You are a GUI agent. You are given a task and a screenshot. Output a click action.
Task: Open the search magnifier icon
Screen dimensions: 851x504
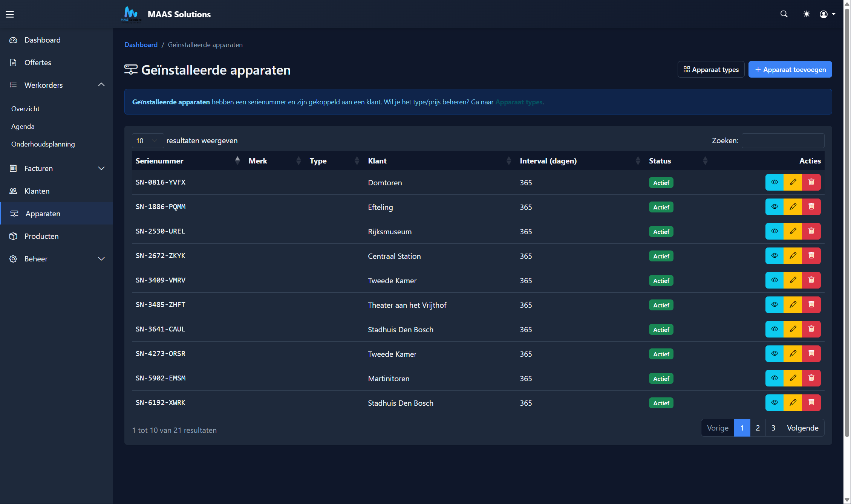click(x=784, y=14)
